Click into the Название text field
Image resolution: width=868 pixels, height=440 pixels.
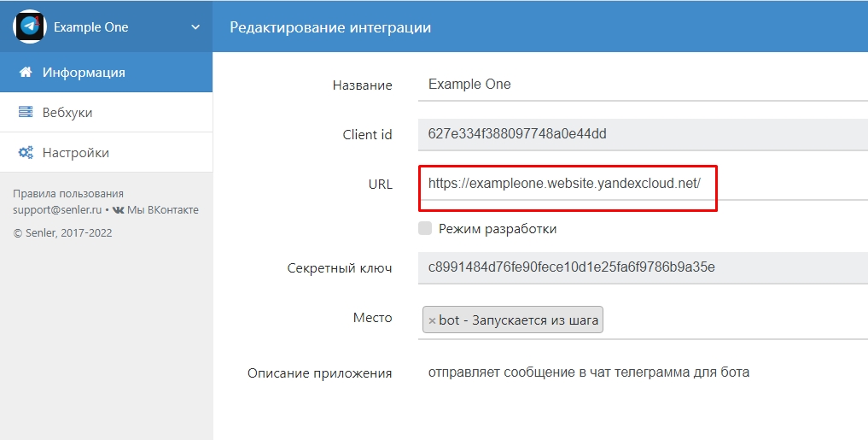[640, 85]
